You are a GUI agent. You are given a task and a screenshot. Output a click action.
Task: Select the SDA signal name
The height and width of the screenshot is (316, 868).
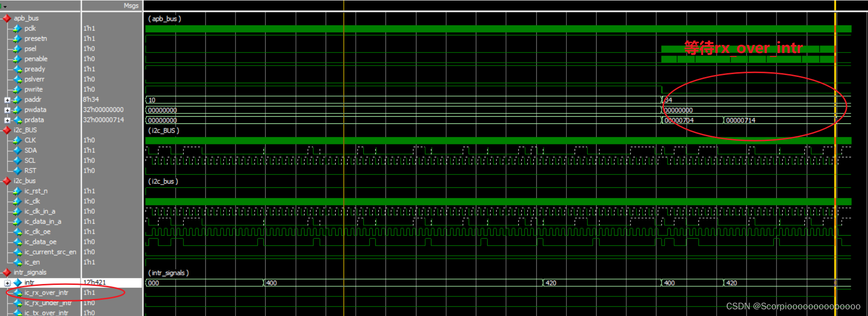click(31, 151)
